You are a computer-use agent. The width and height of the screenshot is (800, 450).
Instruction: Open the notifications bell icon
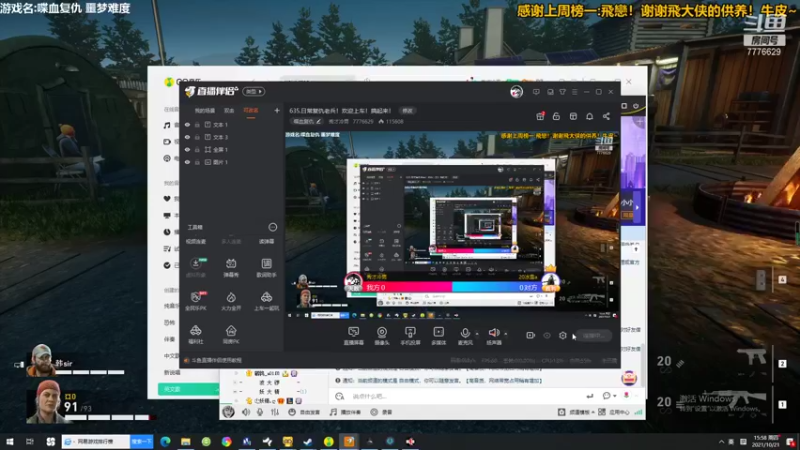coord(589,116)
